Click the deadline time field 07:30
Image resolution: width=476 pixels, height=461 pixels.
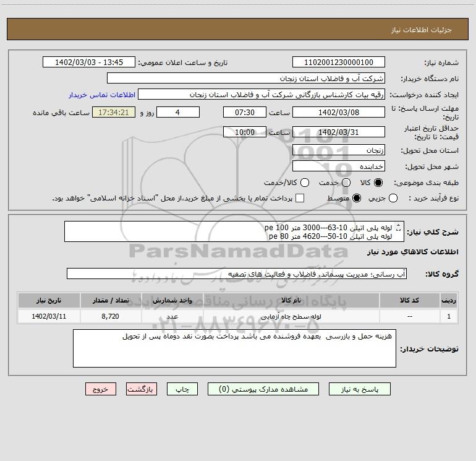point(245,113)
